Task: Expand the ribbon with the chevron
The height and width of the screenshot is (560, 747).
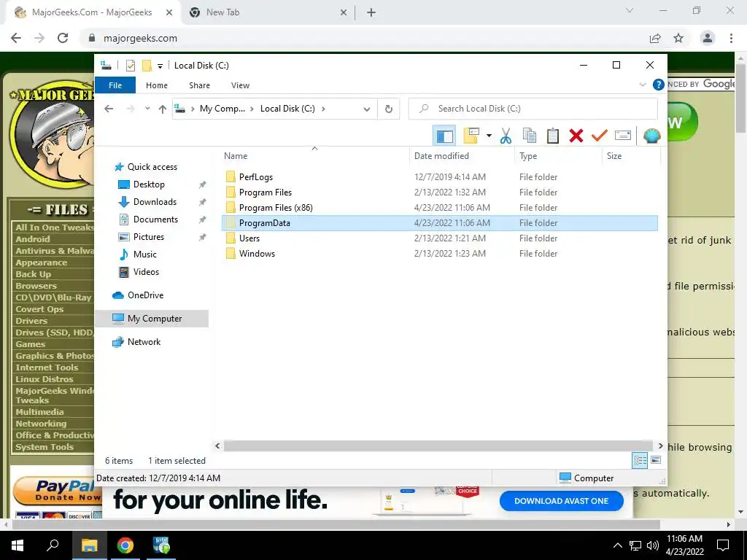Action: coord(642,85)
